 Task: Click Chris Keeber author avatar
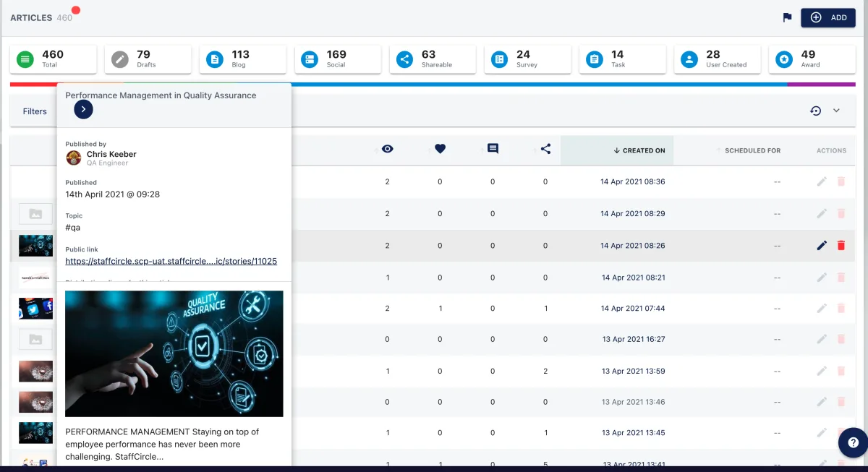74,158
